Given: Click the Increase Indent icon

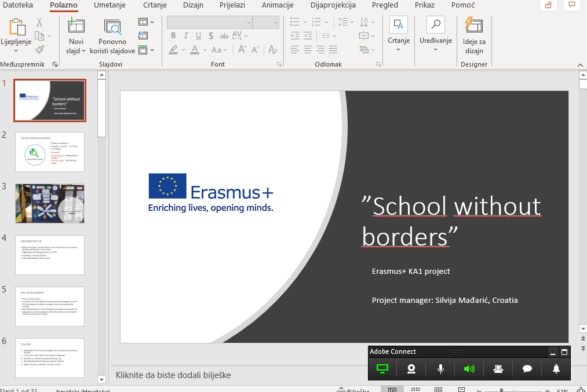Looking at the screenshot, I should [x=307, y=35].
